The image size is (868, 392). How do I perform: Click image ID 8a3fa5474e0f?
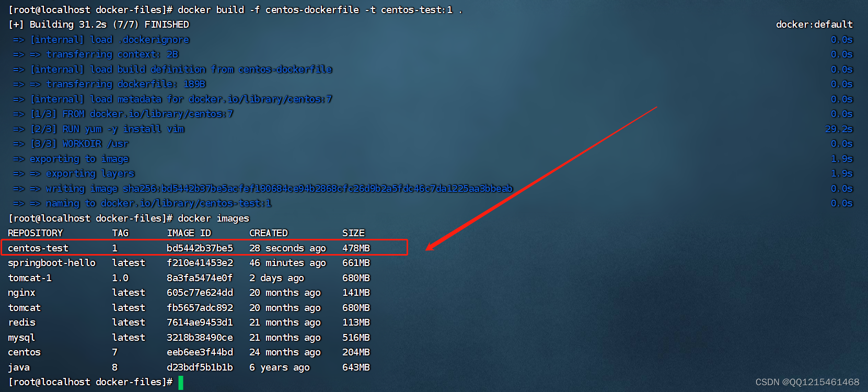coord(200,278)
